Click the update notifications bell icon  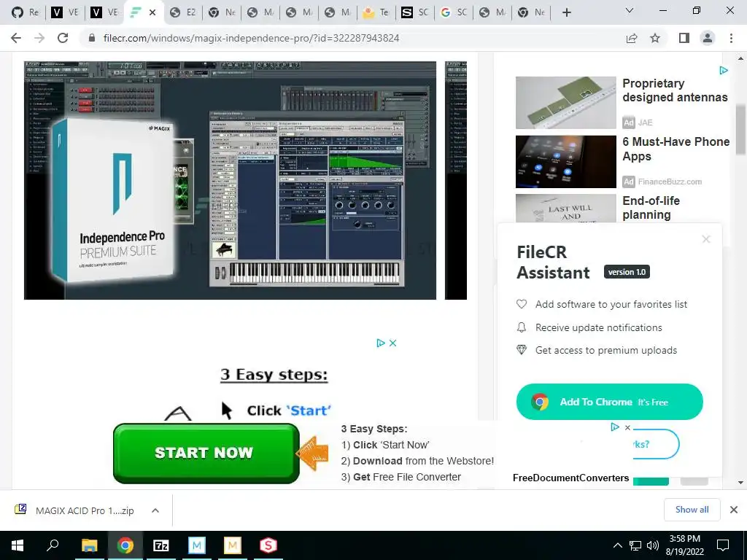pos(522,327)
